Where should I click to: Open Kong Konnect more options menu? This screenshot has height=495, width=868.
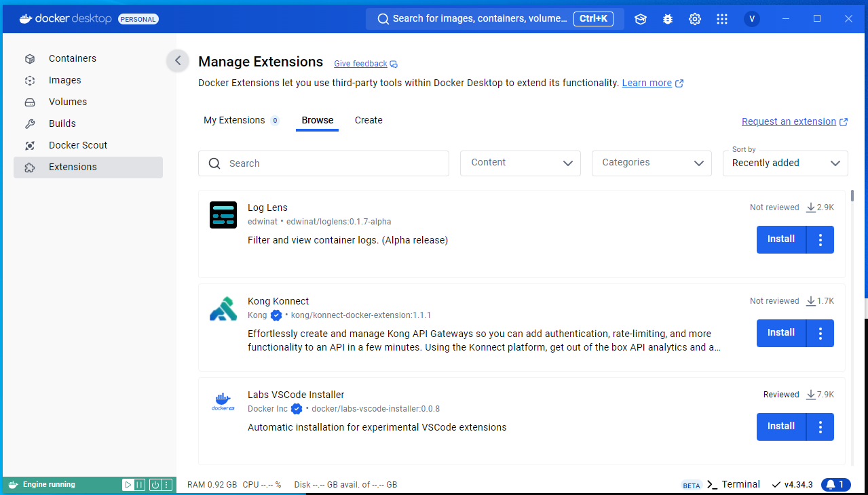coord(820,333)
